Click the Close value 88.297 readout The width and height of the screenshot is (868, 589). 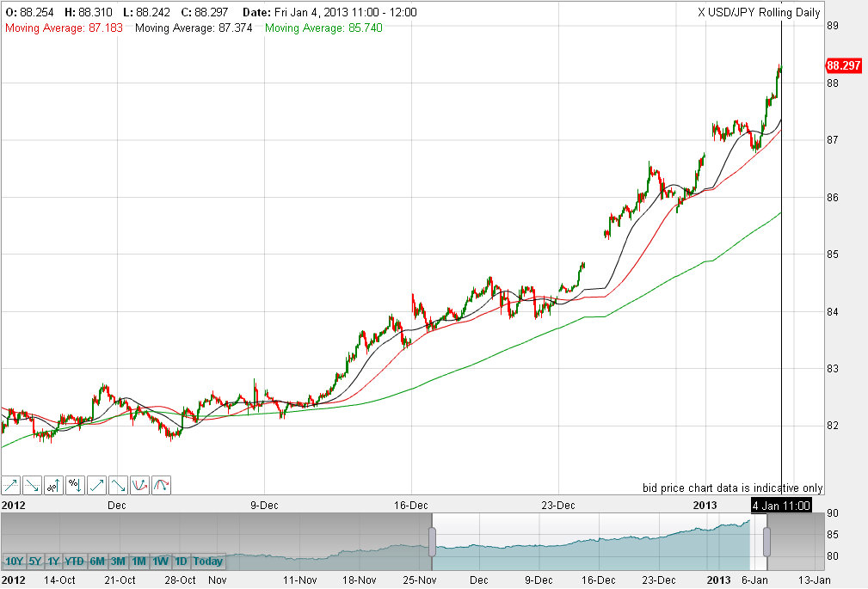(205, 12)
